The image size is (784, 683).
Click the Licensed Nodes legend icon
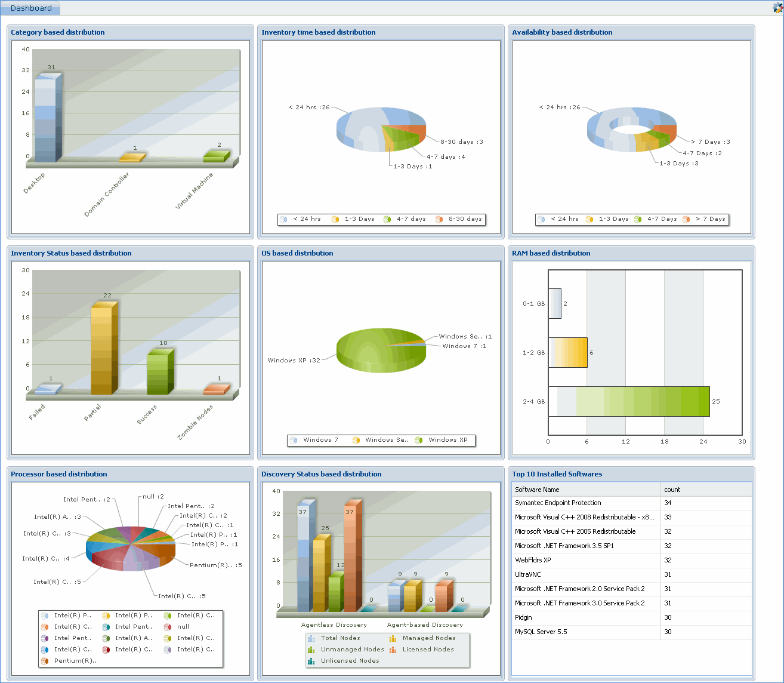393,650
